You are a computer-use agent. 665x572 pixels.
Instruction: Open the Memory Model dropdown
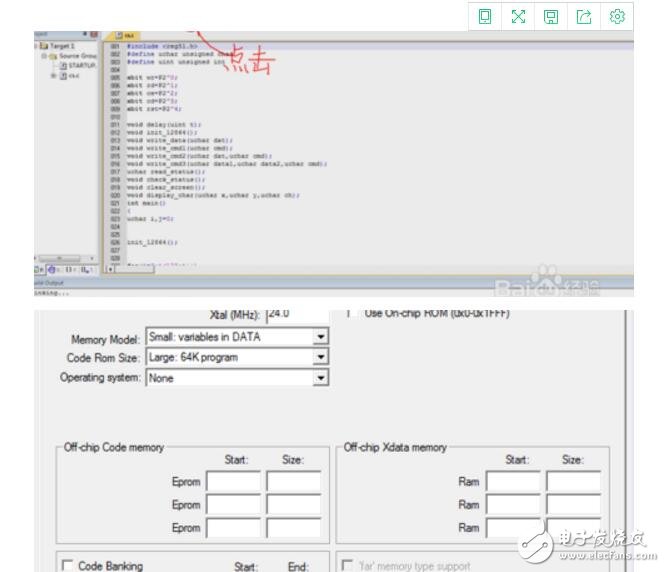[320, 337]
